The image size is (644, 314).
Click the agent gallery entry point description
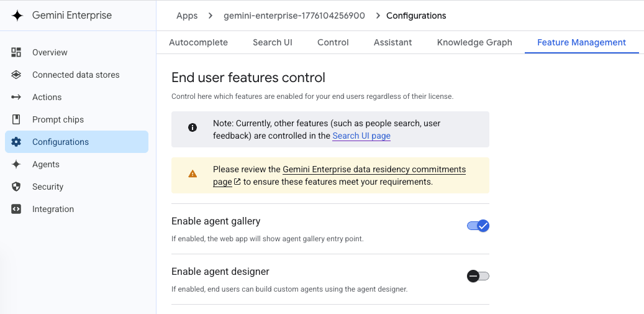[x=268, y=238]
